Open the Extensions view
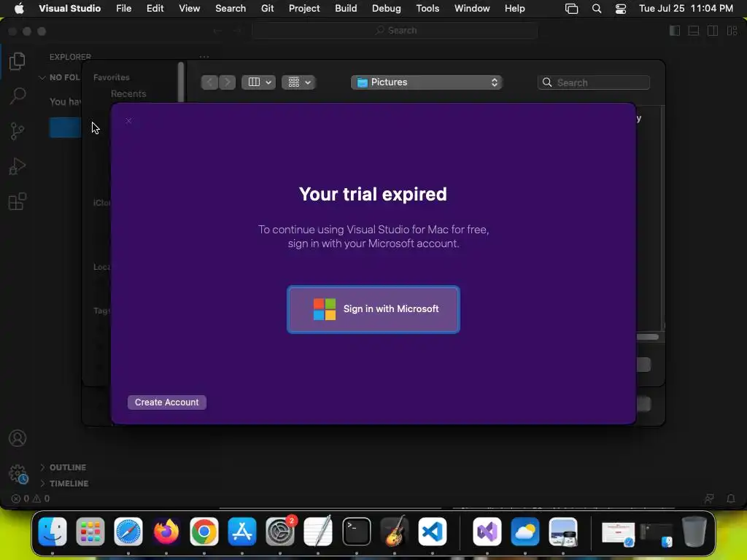Viewport: 747px width, 560px height. 18,201
